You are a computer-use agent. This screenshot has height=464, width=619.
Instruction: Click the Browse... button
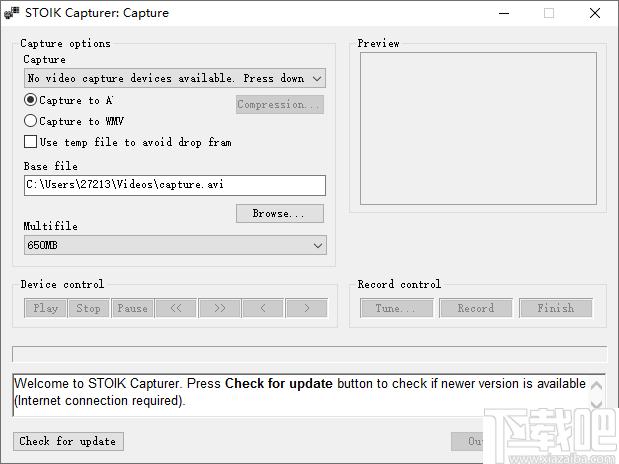coord(279,213)
